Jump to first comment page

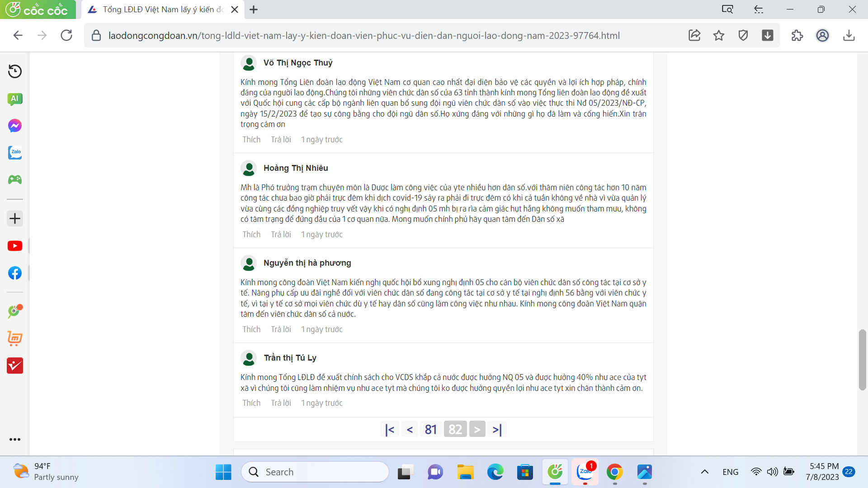pos(390,429)
